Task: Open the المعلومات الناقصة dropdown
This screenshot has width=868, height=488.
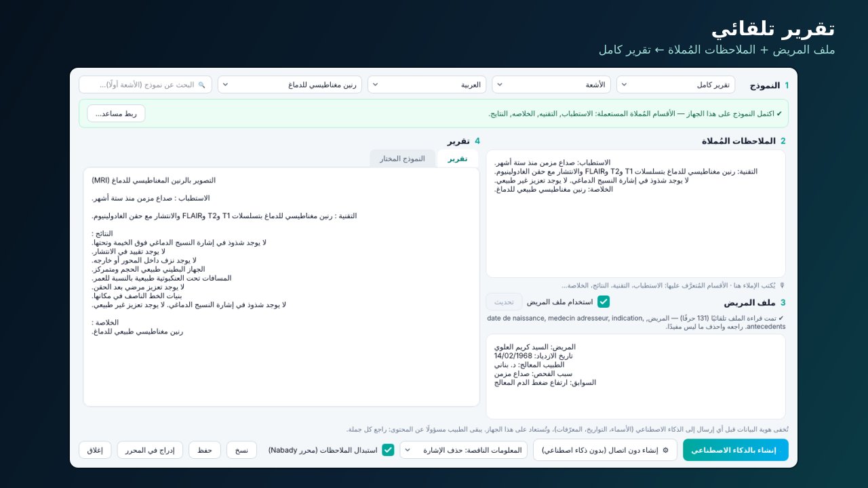Action: click(464, 450)
